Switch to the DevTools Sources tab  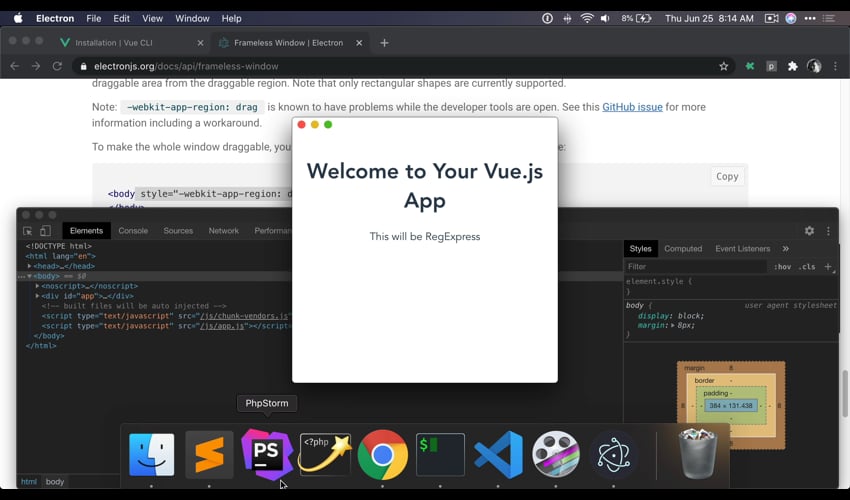[178, 230]
